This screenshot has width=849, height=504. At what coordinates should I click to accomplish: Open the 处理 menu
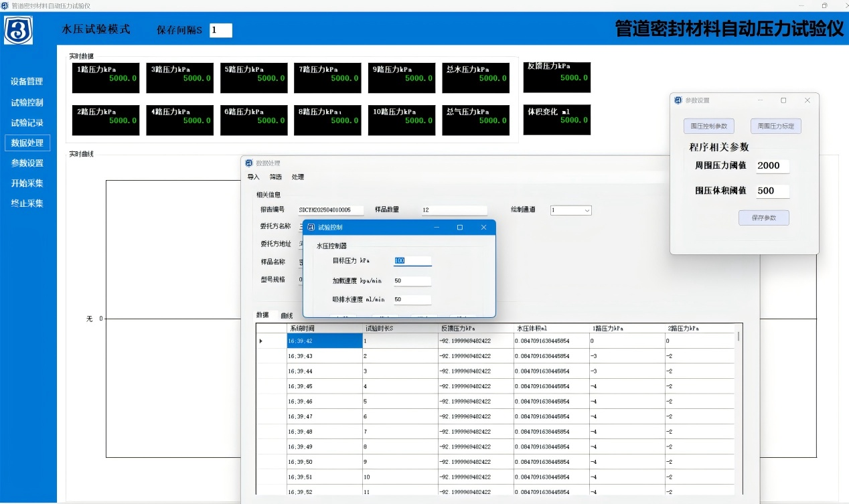[297, 177]
